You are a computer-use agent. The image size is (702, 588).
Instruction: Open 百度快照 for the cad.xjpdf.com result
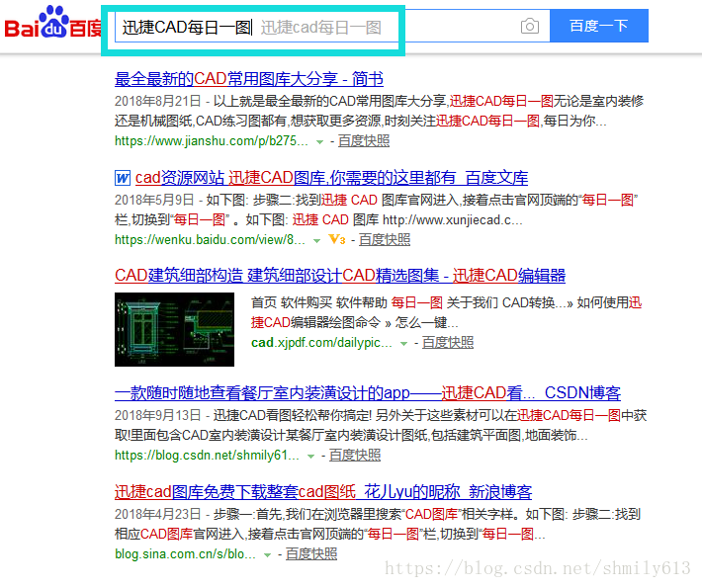click(448, 343)
